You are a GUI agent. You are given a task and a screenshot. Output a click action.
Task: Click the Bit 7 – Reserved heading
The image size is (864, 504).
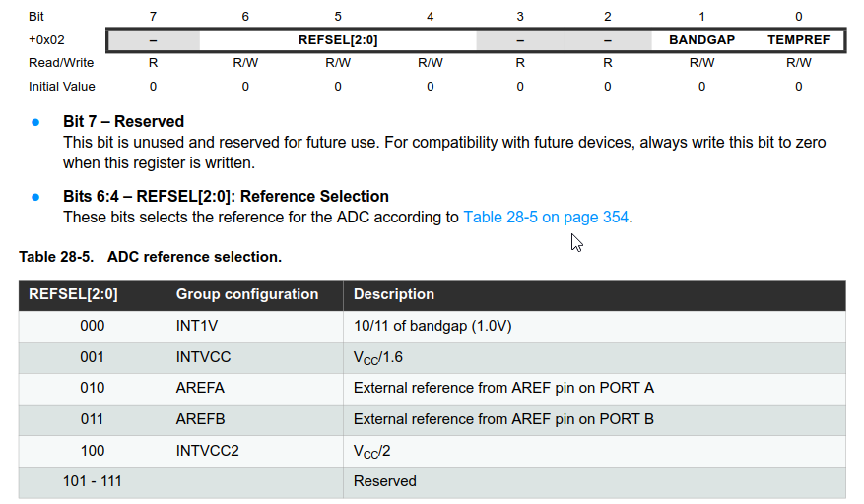pyautogui.click(x=123, y=121)
